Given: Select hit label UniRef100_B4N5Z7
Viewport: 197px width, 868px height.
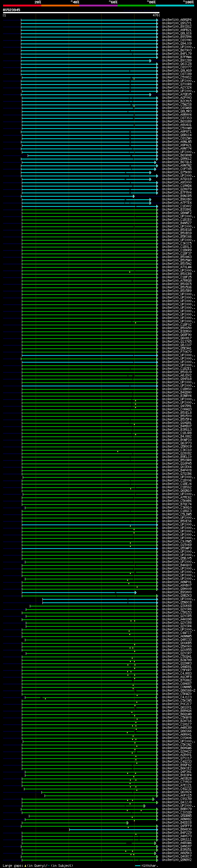Looking at the screenshot, I should (x=176, y=223).
